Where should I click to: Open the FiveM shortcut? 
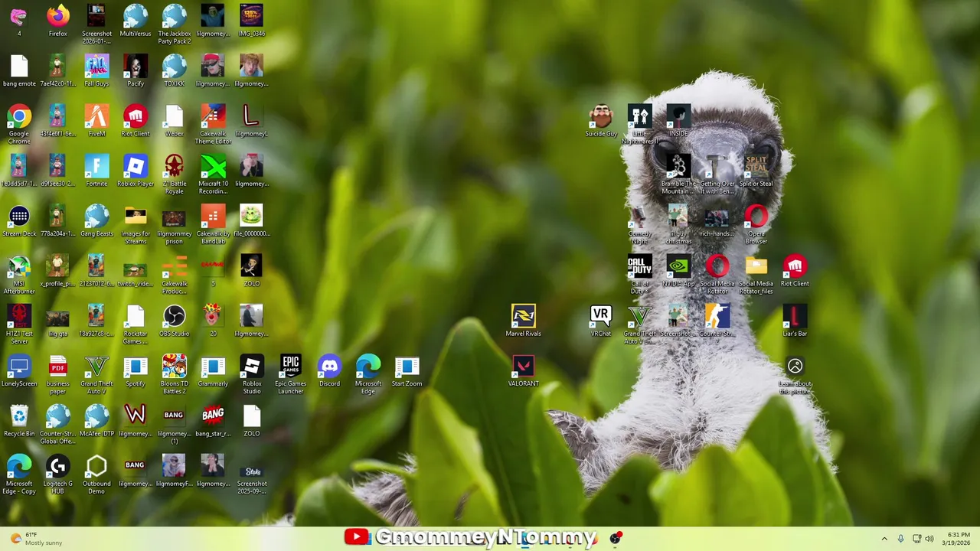[x=96, y=121]
